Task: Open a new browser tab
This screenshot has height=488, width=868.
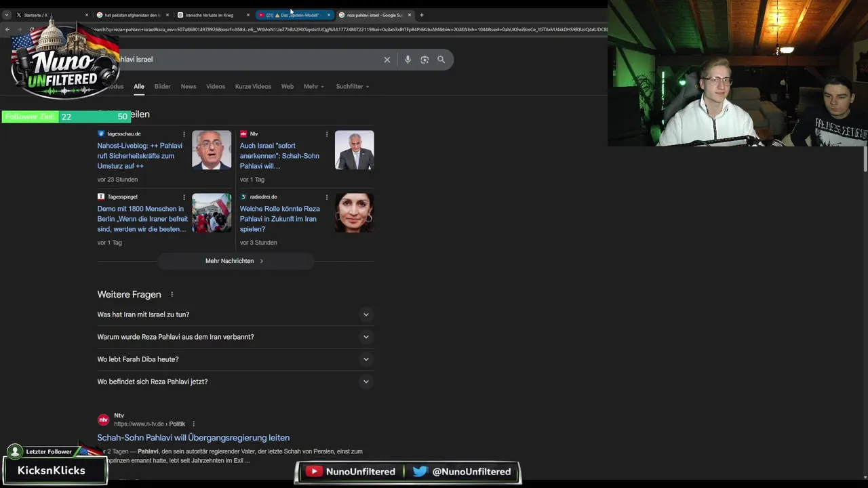Action: point(421,15)
